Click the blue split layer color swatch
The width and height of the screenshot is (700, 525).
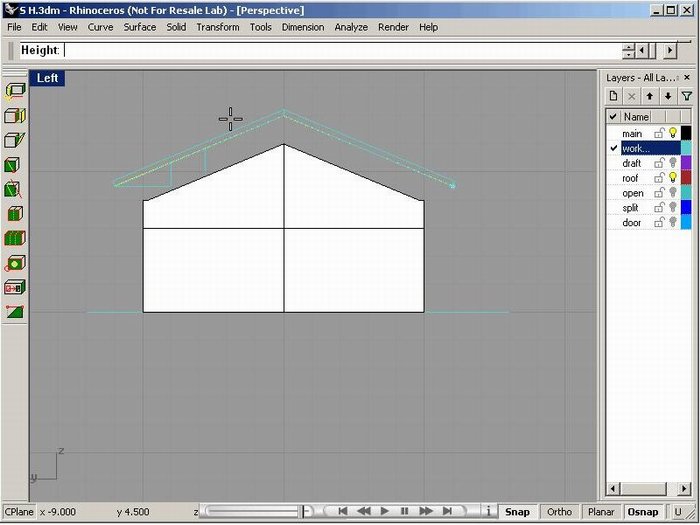pos(686,207)
